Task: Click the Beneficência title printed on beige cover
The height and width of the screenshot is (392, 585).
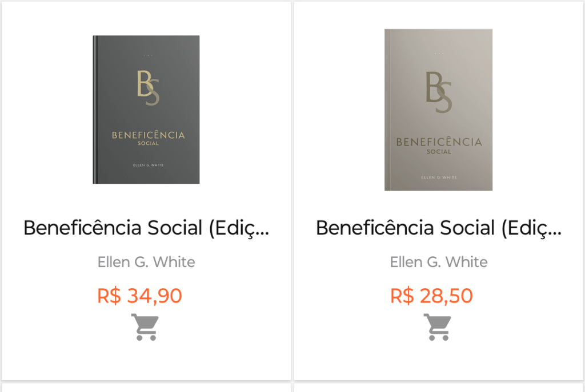Action: tap(439, 143)
